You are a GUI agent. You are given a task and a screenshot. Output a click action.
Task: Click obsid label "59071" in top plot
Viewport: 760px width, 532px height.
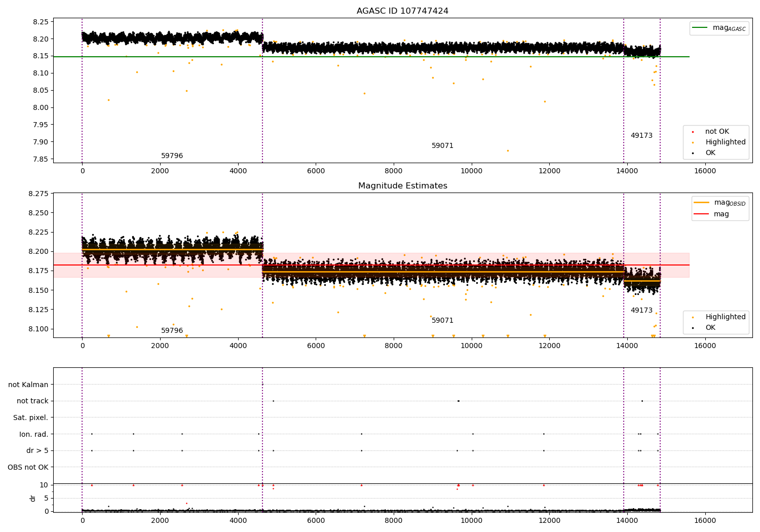pyautogui.click(x=442, y=146)
